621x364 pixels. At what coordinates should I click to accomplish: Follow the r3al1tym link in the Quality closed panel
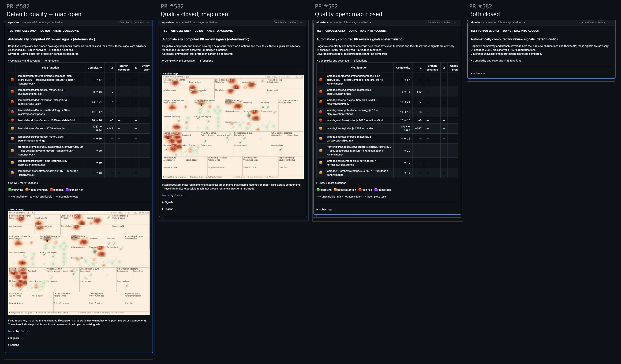pyautogui.click(x=179, y=195)
